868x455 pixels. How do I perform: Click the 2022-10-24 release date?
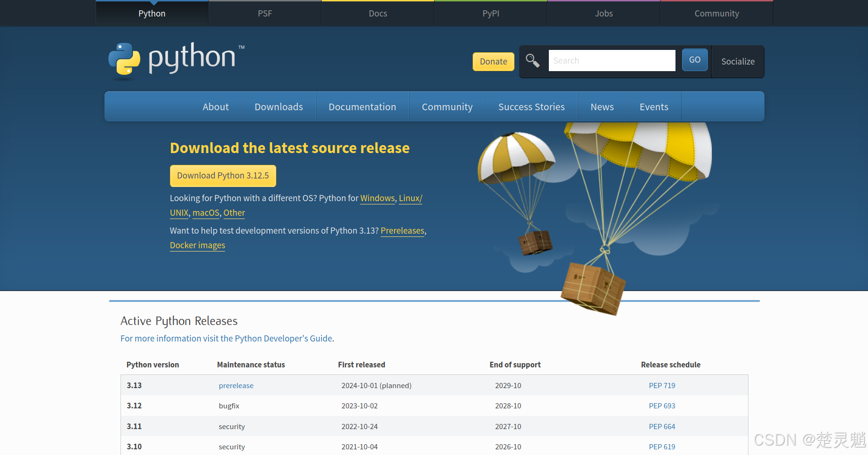click(x=360, y=427)
